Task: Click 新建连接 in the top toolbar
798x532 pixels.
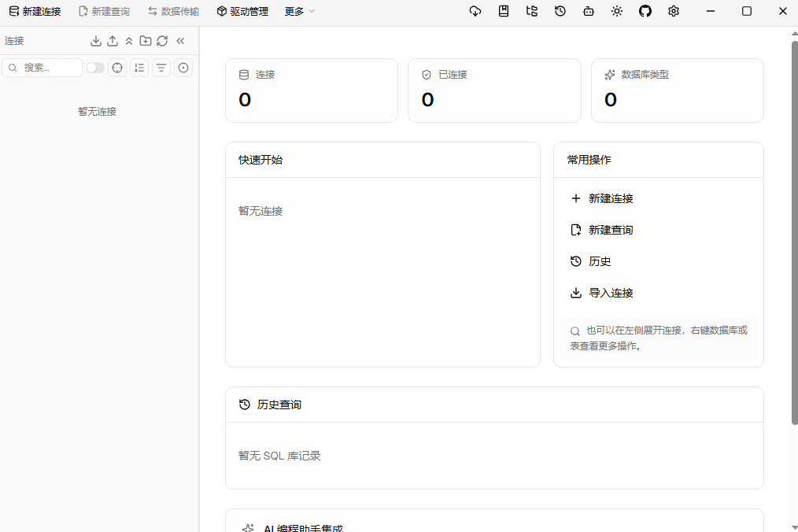Action: pos(35,11)
